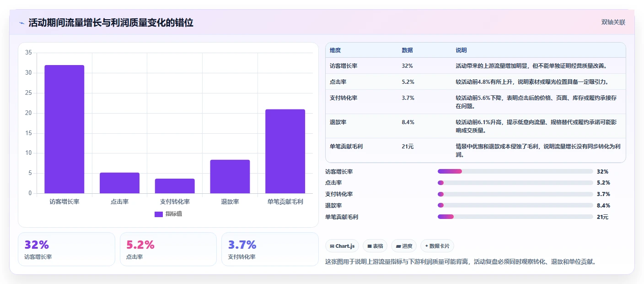The width and height of the screenshot is (644, 284).
Task: Click the y-axis label 35
Action: [28, 53]
